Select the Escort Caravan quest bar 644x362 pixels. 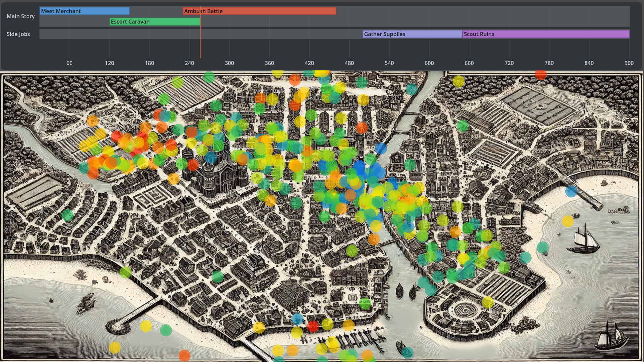(154, 22)
